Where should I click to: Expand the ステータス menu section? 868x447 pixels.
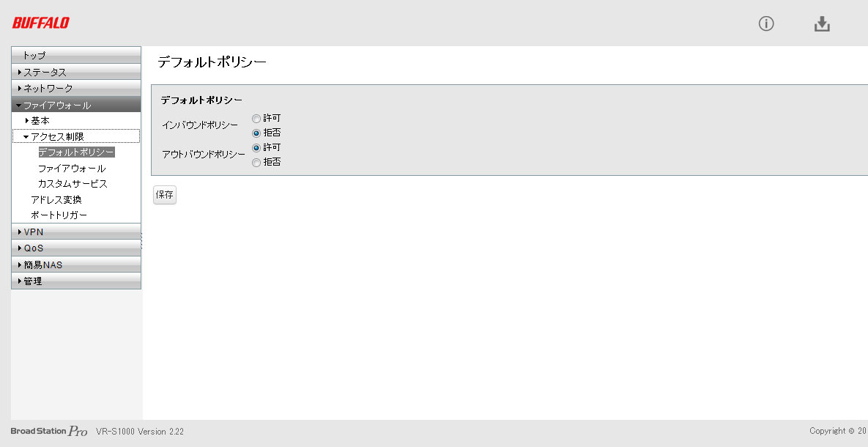point(45,73)
